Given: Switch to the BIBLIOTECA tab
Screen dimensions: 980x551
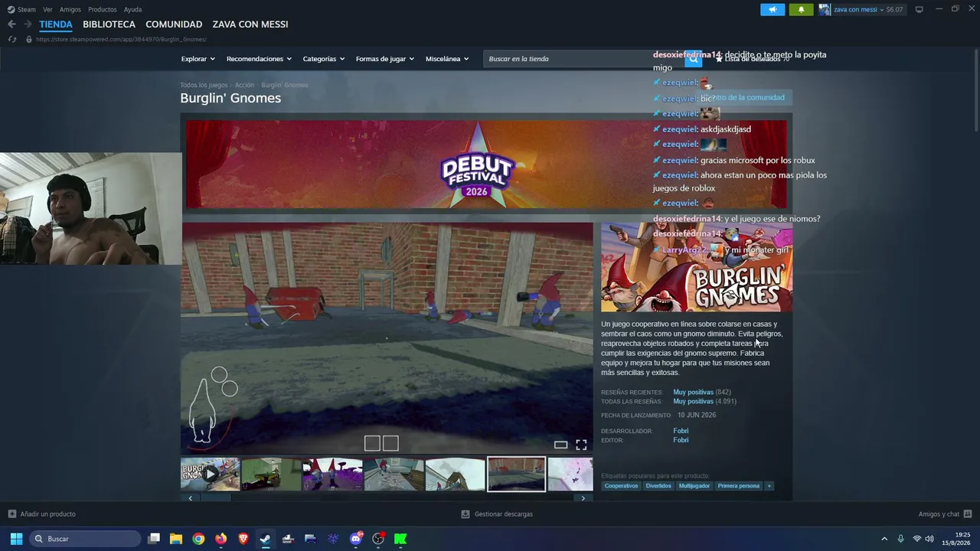Looking at the screenshot, I should coord(109,24).
